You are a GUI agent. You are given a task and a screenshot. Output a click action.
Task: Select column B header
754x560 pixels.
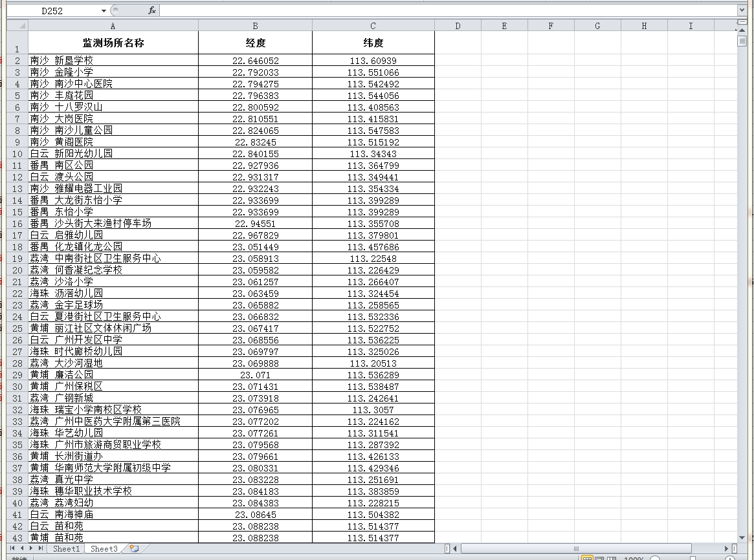click(x=256, y=25)
